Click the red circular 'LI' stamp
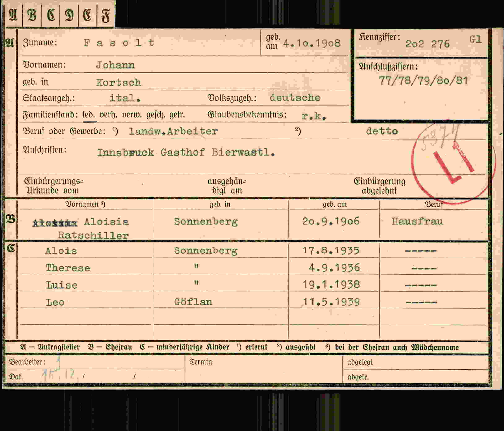The width and height of the screenshot is (504, 431). (454, 163)
